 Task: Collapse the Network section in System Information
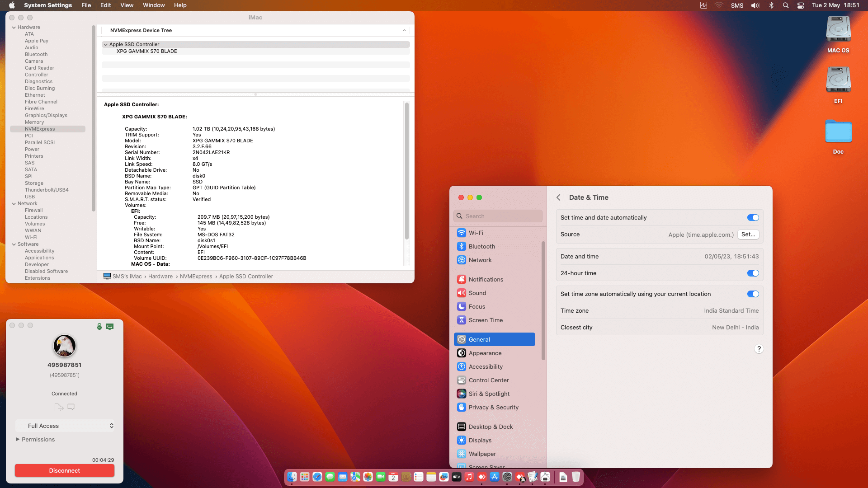coord(14,204)
